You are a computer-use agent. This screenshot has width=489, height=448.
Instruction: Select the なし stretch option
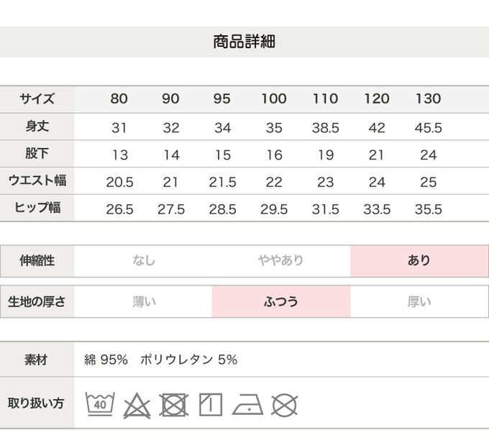click(x=144, y=261)
